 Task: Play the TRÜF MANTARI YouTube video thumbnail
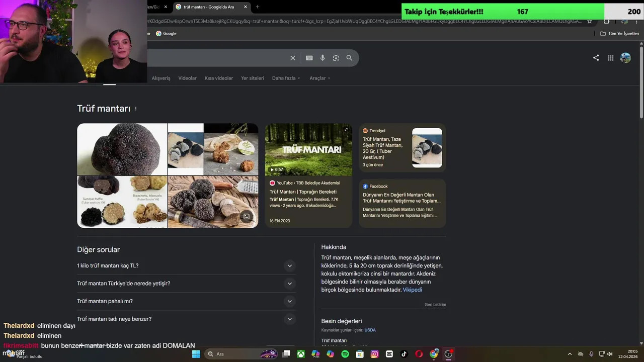point(308,149)
